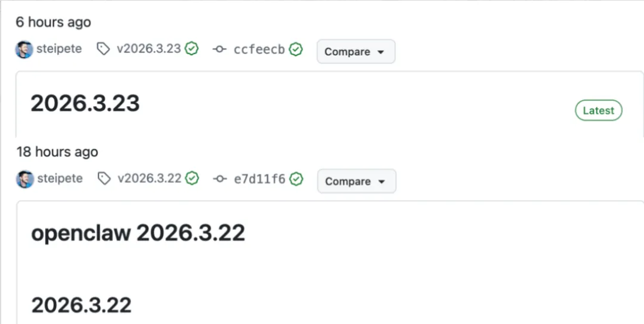View commit ccfeecb

coord(259,49)
